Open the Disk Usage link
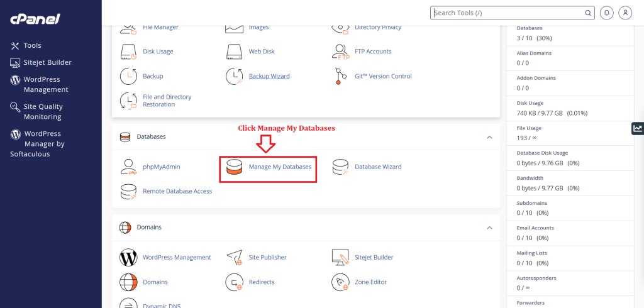This screenshot has height=308, width=644. [158, 52]
